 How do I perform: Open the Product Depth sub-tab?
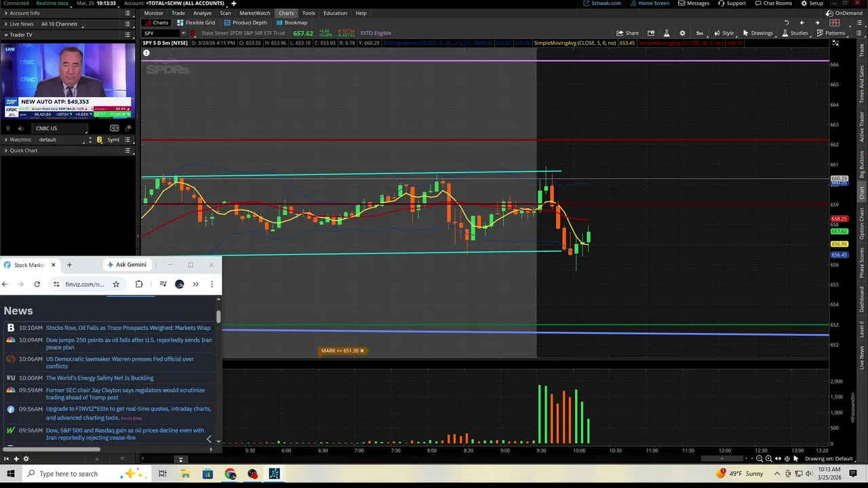(x=245, y=22)
